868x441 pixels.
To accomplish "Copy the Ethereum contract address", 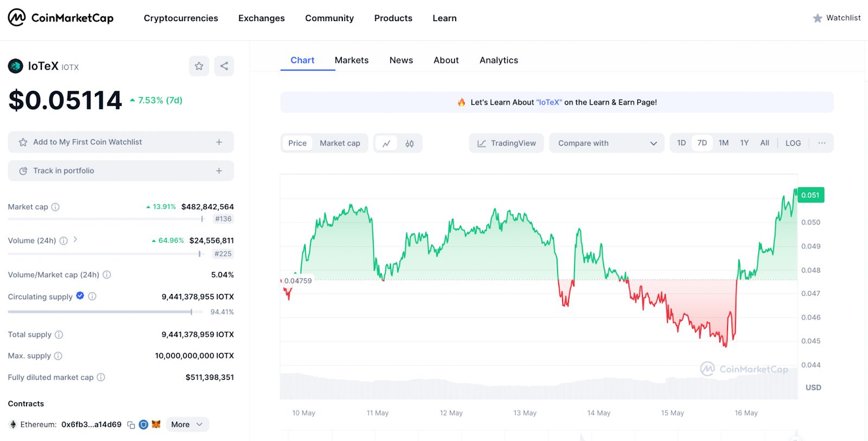I will point(131,425).
